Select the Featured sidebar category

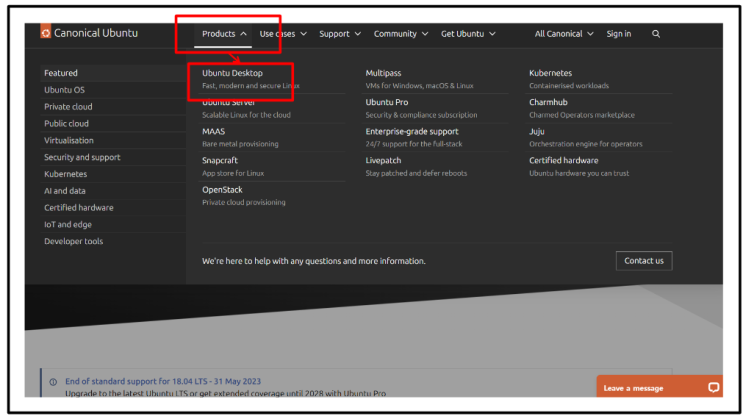point(61,73)
